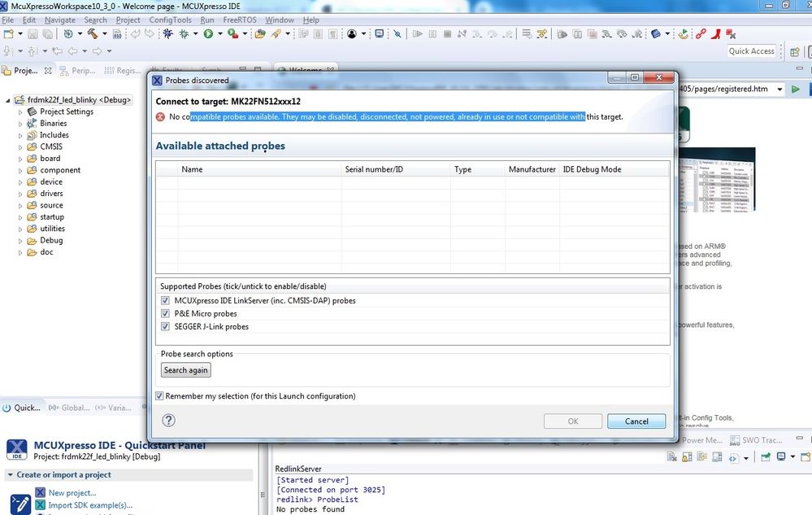The width and height of the screenshot is (812, 515).
Task: Click the New project link
Action: click(72, 493)
